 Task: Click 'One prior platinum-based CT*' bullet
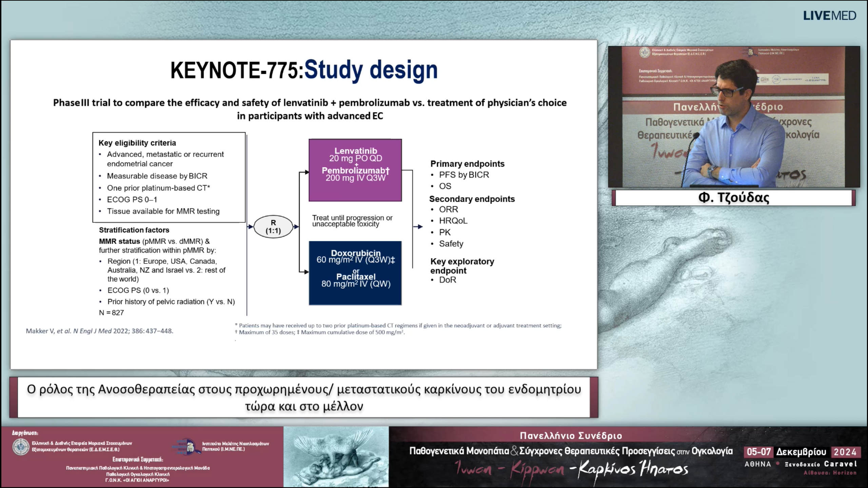coord(158,188)
